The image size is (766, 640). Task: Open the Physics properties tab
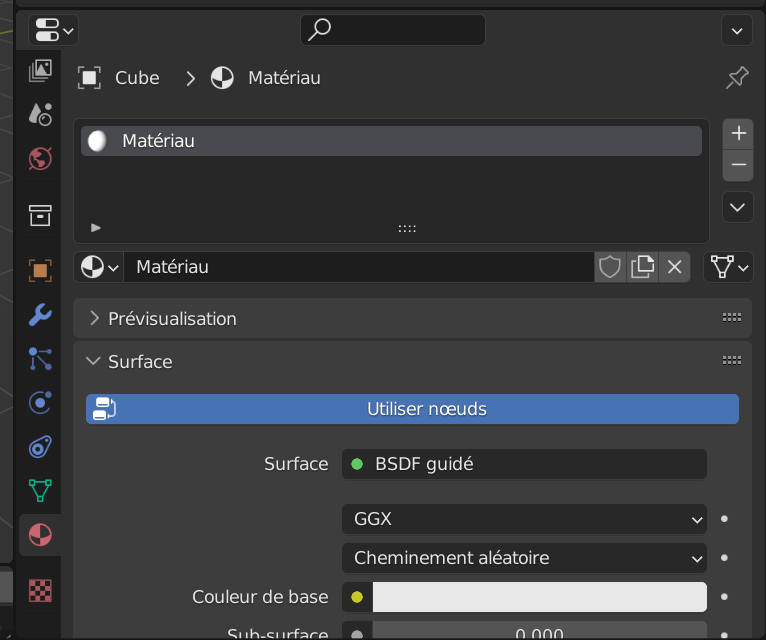click(x=40, y=402)
